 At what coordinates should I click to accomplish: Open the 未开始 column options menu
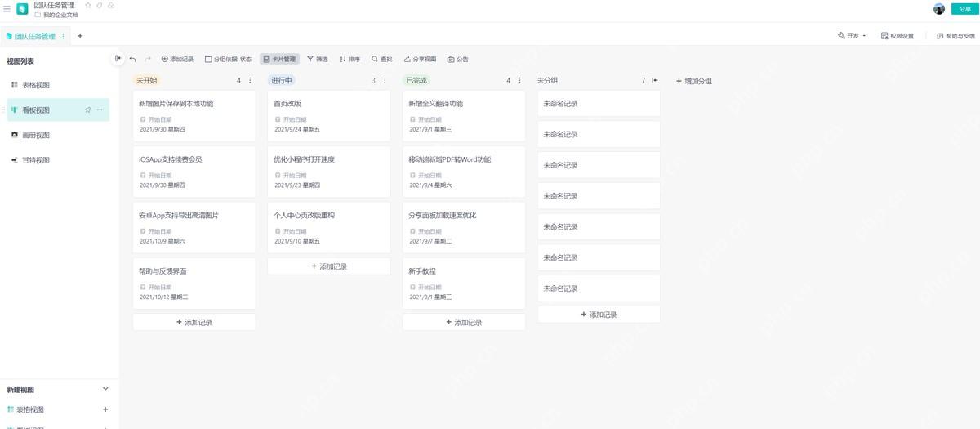coord(250,80)
